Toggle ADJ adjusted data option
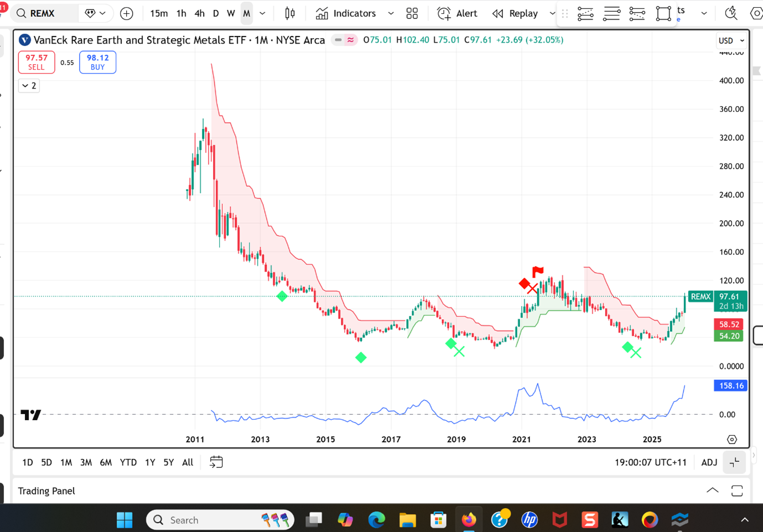 tap(709, 462)
